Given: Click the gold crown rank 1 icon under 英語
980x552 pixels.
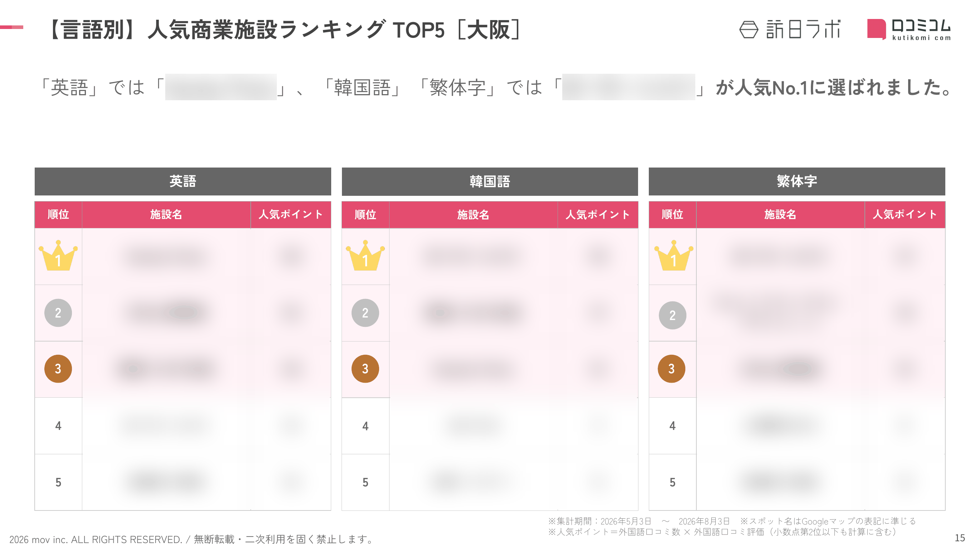Looking at the screenshot, I should tap(58, 256).
